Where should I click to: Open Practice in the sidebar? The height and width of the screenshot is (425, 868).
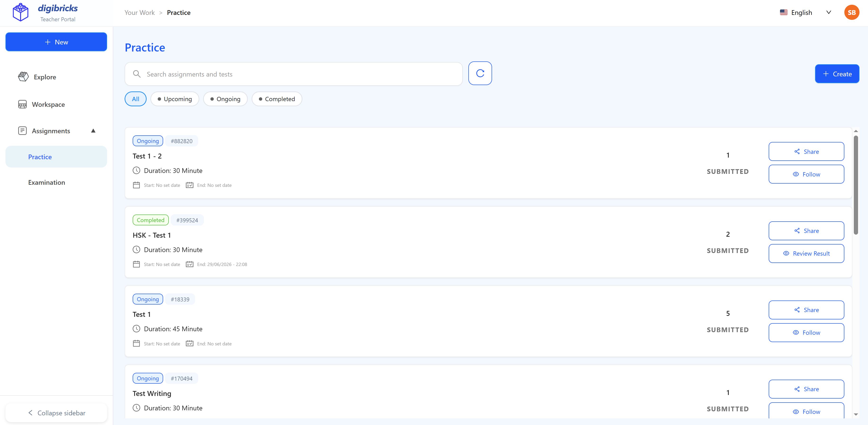pyautogui.click(x=56, y=157)
